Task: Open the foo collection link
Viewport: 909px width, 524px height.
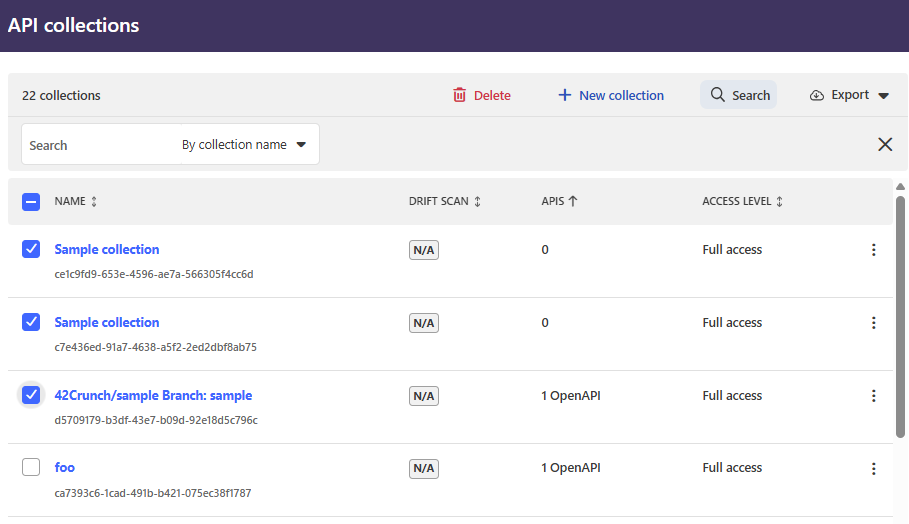Action: (x=65, y=467)
